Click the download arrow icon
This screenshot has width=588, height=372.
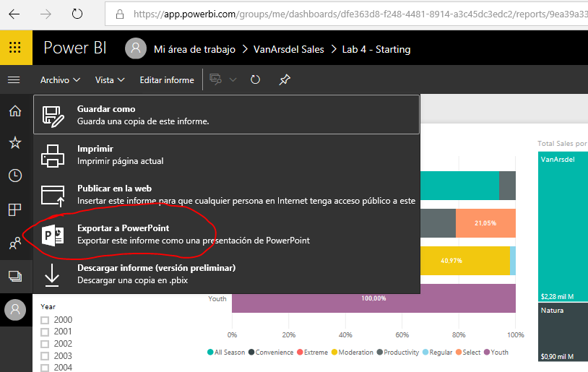[52, 275]
